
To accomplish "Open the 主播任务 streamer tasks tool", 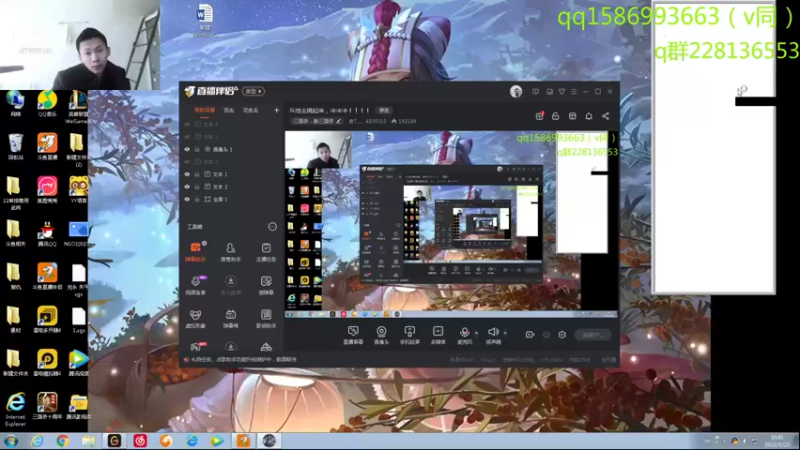I will point(266,252).
